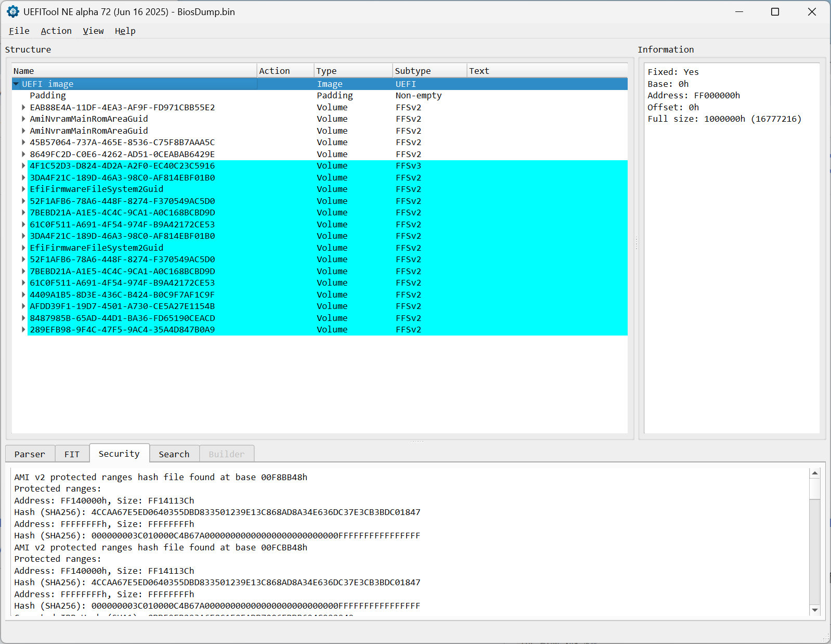The height and width of the screenshot is (644, 831).
Task: Expand volume AFDD39F1-19D7-4501-A730-CE5A27E1154B
Action: pyautogui.click(x=23, y=306)
